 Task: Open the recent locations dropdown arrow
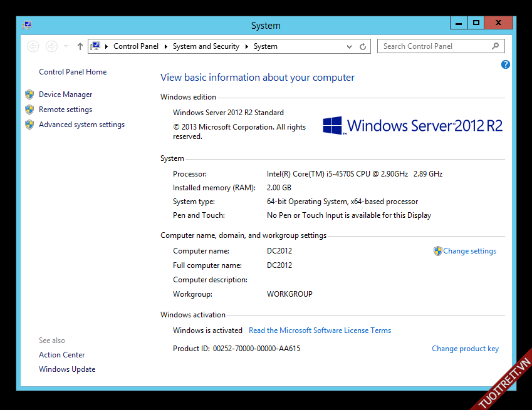66,46
